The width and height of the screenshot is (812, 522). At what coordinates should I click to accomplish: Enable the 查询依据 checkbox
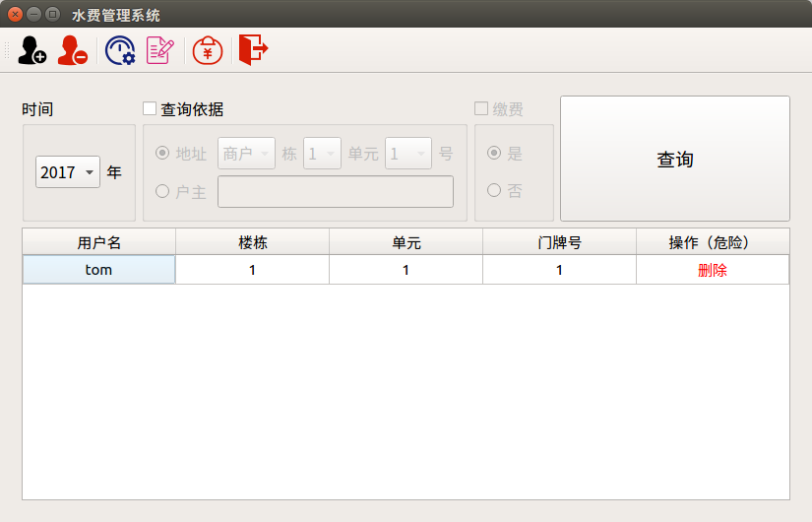(150, 108)
